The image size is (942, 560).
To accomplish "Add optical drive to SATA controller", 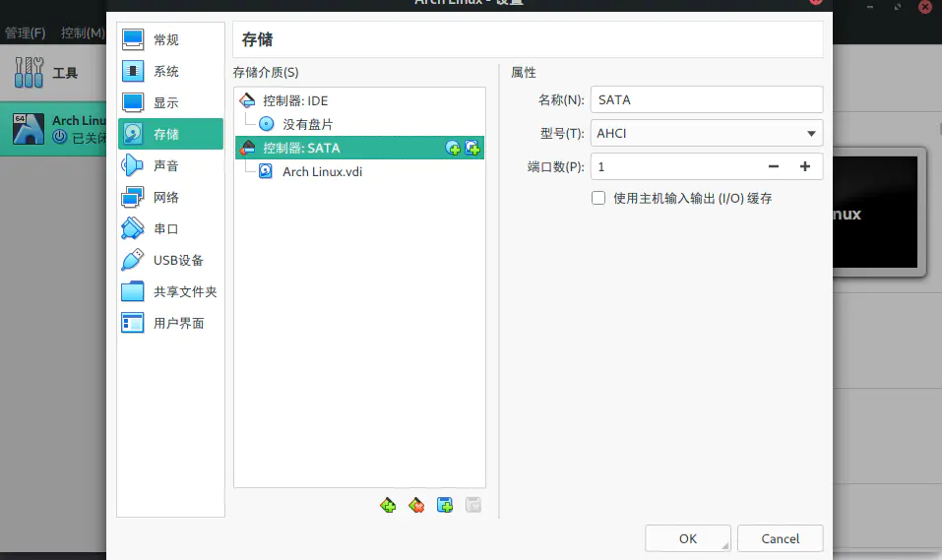I will 453,148.
